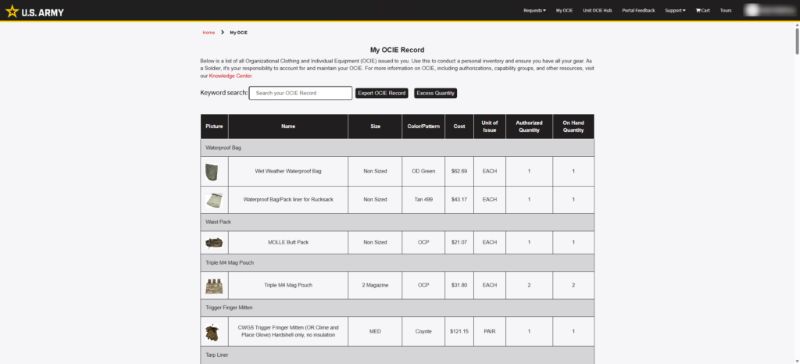Click the CWGS Trigger Finger Mitten name
Viewport: 800px width, 364px height.
tap(288, 331)
